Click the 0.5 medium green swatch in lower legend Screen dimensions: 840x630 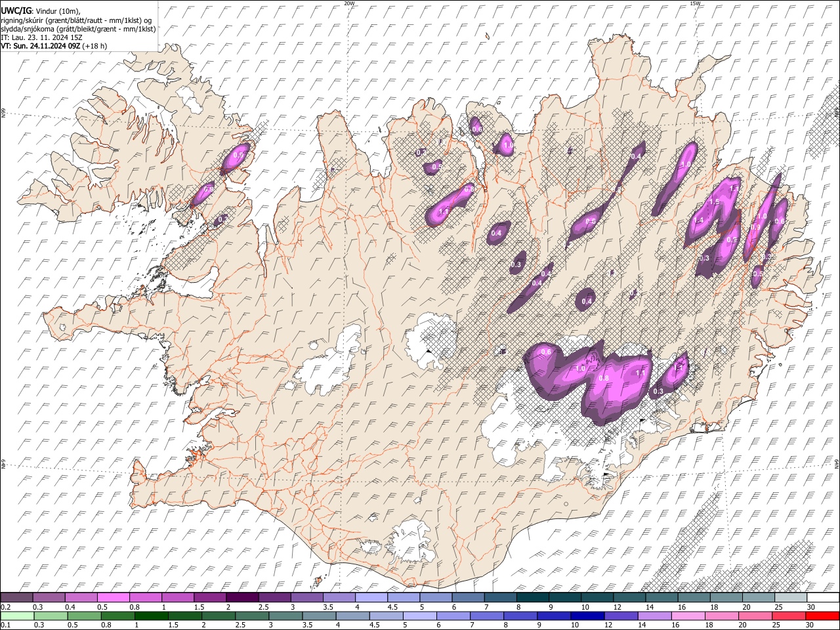tap(84, 616)
